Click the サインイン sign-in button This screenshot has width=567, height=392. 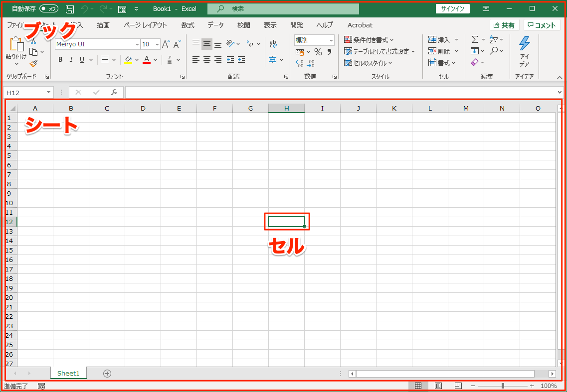point(452,9)
